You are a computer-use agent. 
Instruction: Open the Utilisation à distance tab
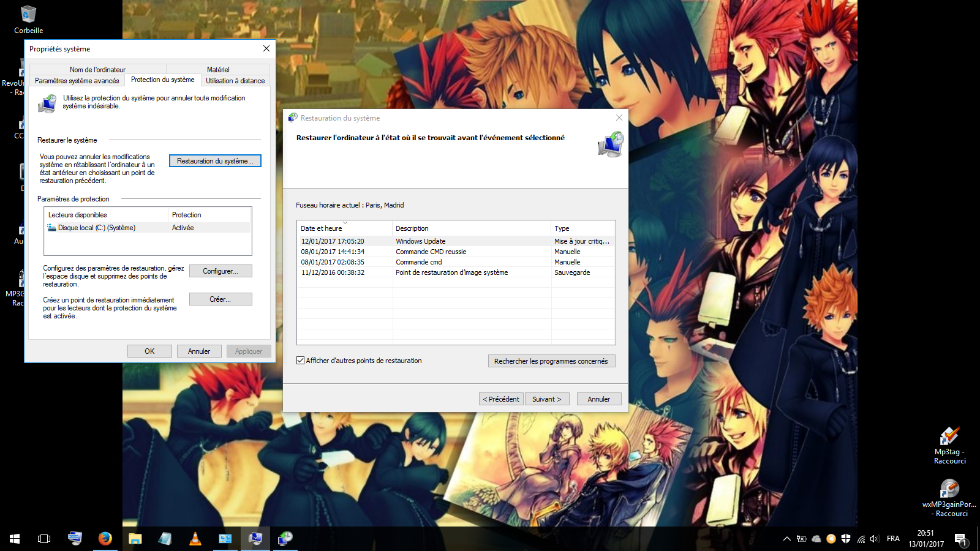tap(235, 81)
